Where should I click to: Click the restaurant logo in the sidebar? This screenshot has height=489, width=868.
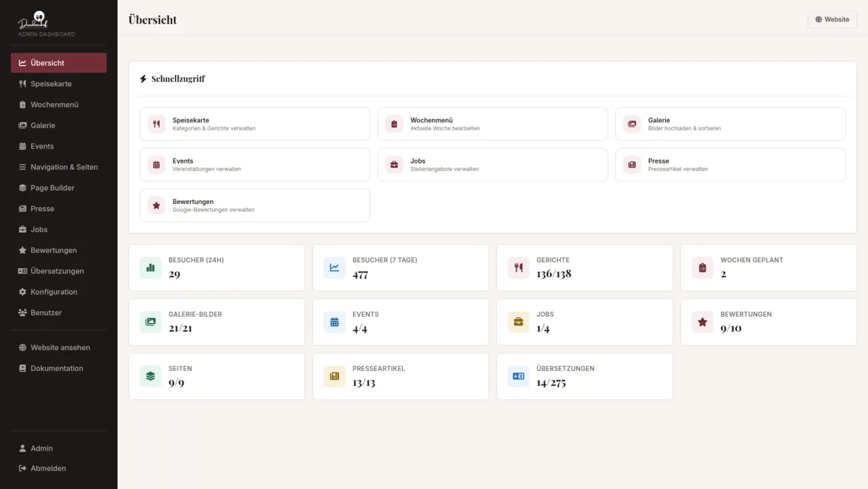click(x=33, y=20)
